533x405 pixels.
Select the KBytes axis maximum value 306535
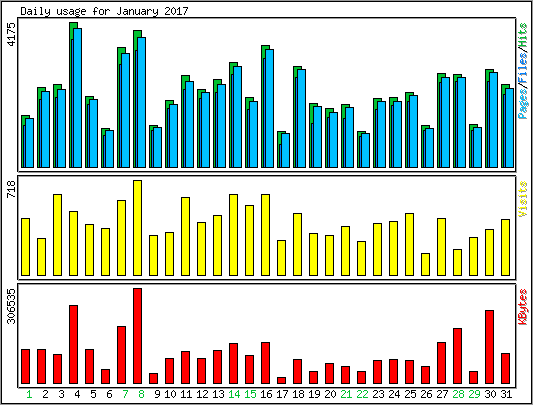coord(12,306)
